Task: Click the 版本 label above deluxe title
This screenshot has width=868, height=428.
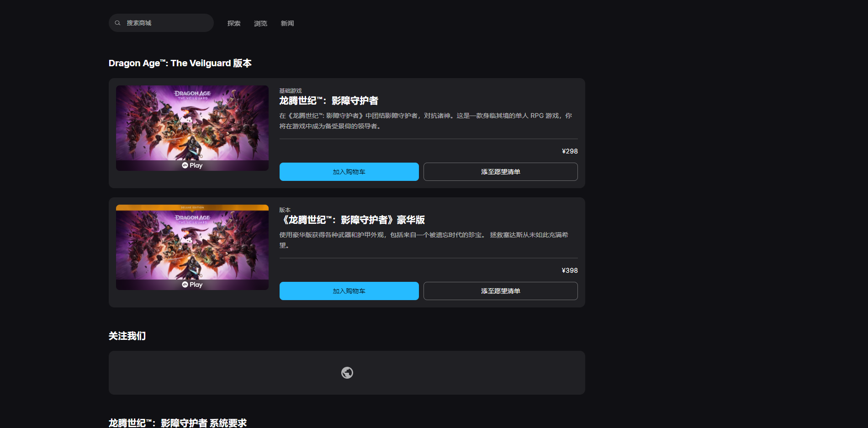Action: [x=285, y=210]
